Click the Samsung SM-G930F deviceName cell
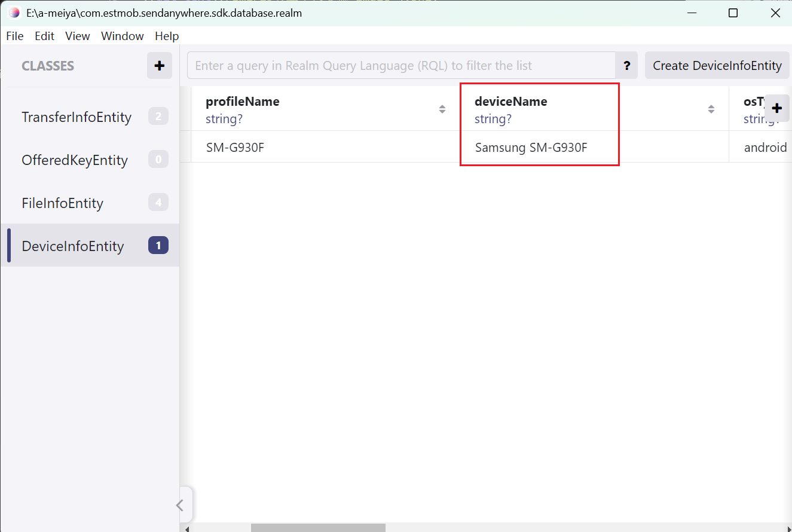This screenshot has width=792, height=532. (x=531, y=147)
